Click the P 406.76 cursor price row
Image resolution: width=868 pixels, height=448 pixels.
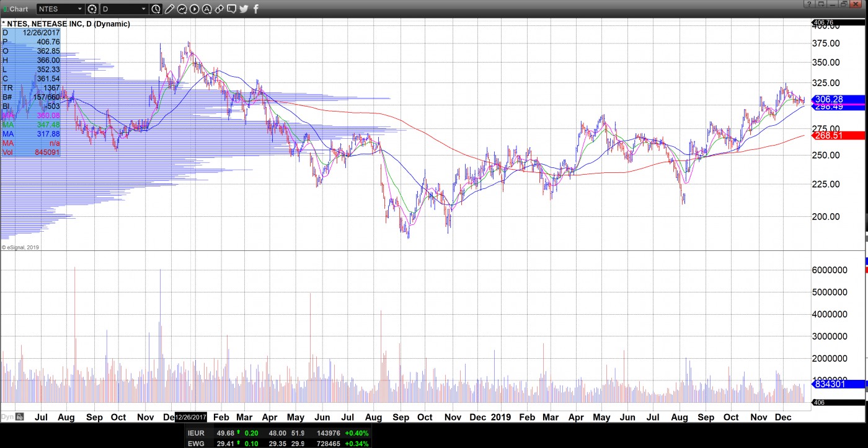[x=31, y=42]
